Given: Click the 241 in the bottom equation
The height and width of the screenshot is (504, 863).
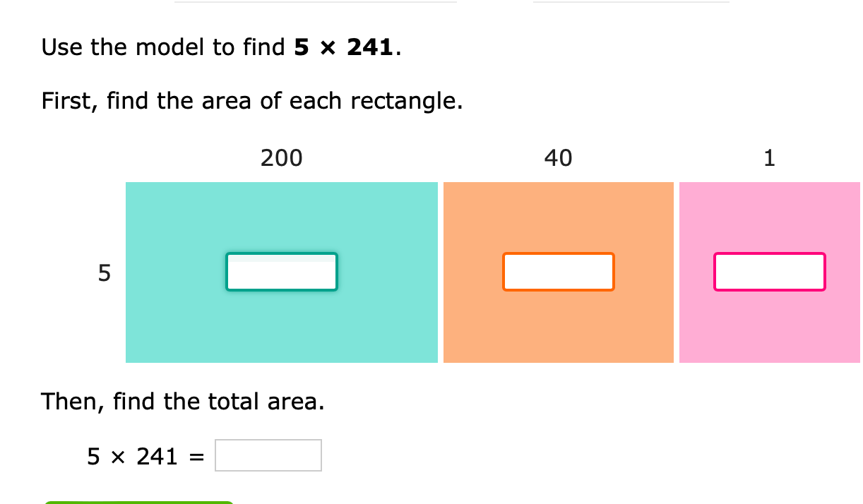Looking at the screenshot, I should pyautogui.click(x=157, y=457).
